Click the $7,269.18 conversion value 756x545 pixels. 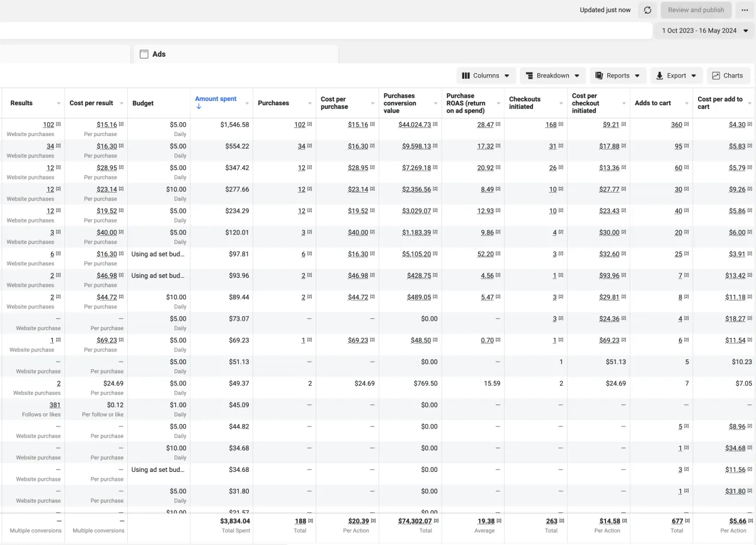pos(416,168)
